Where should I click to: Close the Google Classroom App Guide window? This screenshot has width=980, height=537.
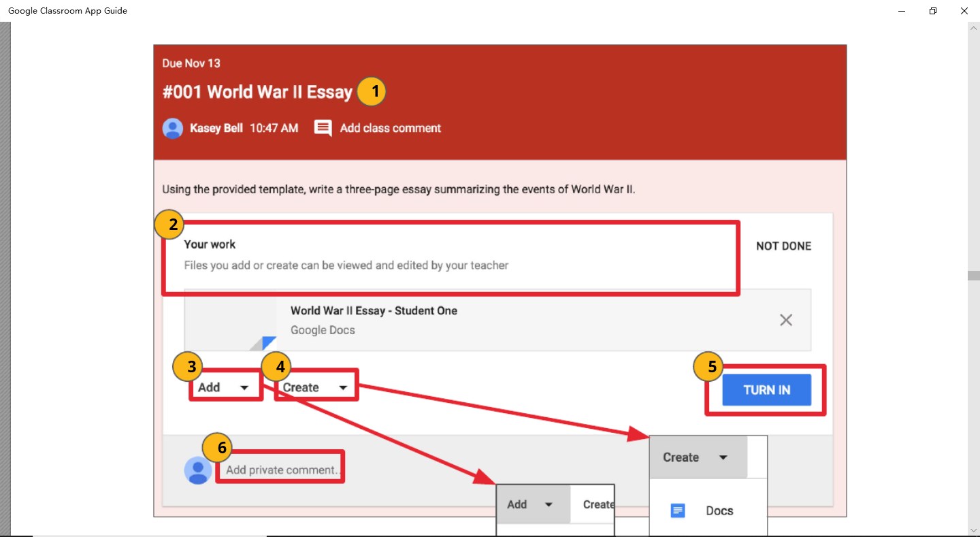pyautogui.click(x=964, y=11)
